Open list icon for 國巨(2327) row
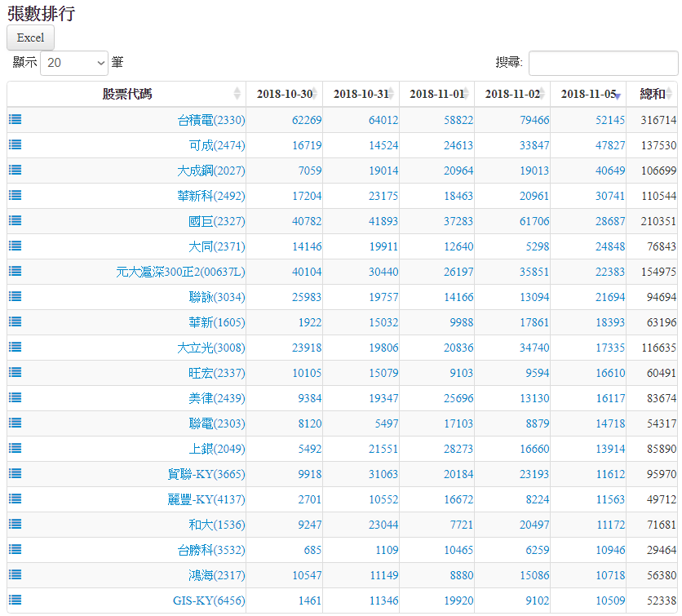 15,220
